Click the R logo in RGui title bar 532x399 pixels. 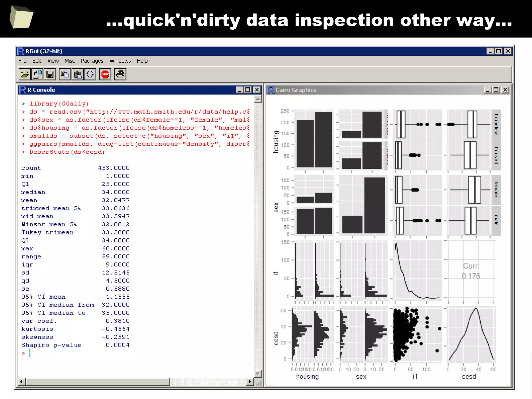pyautogui.click(x=21, y=51)
